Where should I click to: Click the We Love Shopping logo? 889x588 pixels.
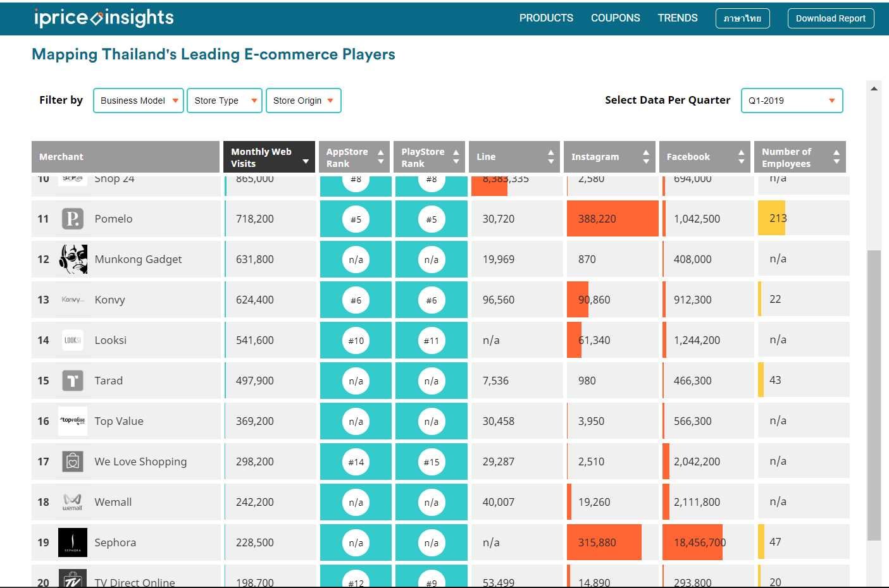point(73,462)
